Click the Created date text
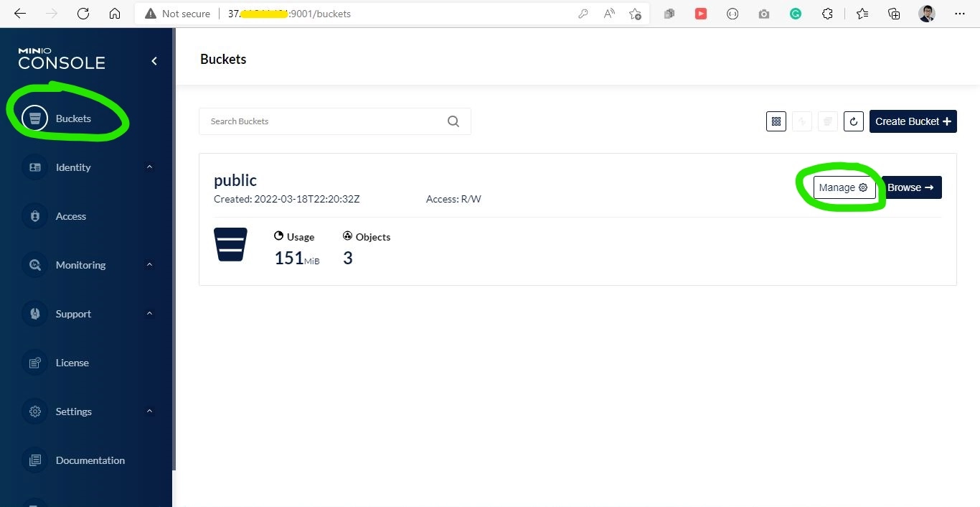980x507 pixels. click(x=287, y=199)
